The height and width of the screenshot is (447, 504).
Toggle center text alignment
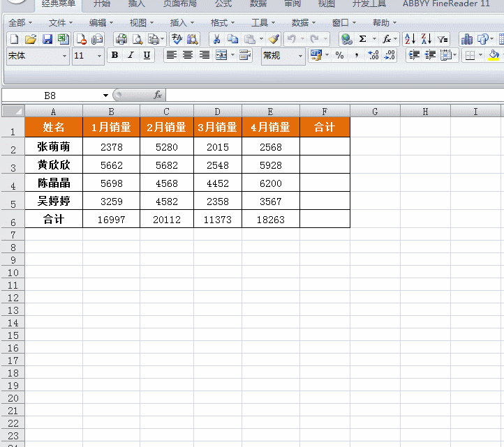[188, 56]
